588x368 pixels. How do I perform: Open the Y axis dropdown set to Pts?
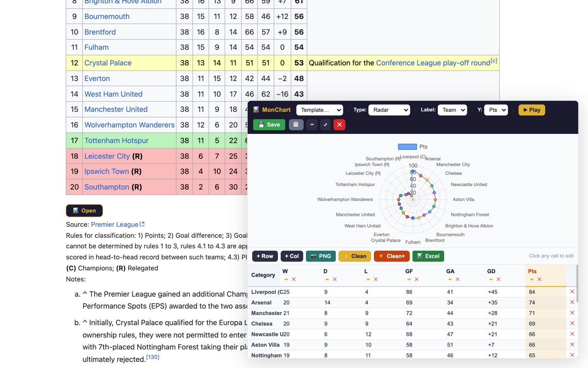496,110
